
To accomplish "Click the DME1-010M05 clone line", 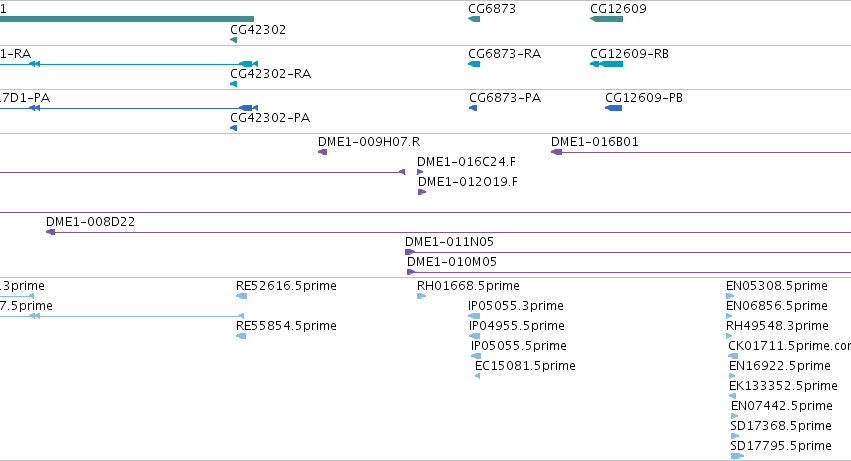I will 629,272.
